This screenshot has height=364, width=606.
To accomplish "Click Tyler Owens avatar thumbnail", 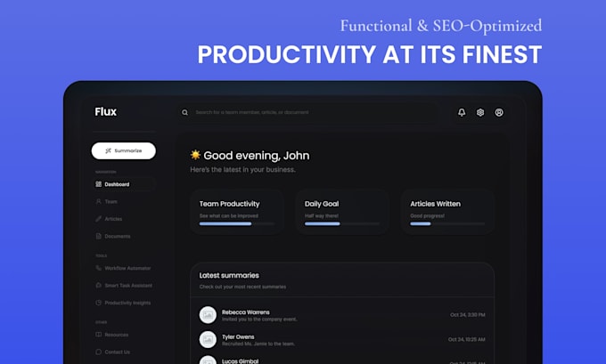I will (208, 340).
